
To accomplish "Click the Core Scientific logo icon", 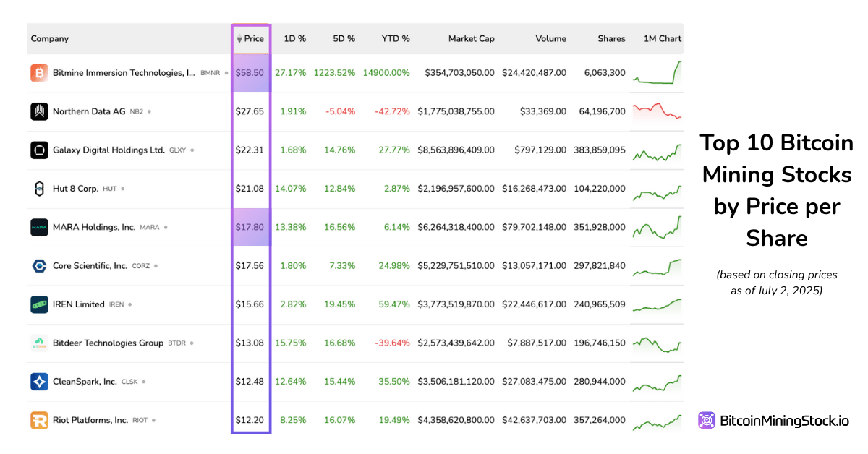I will pyautogui.click(x=39, y=266).
